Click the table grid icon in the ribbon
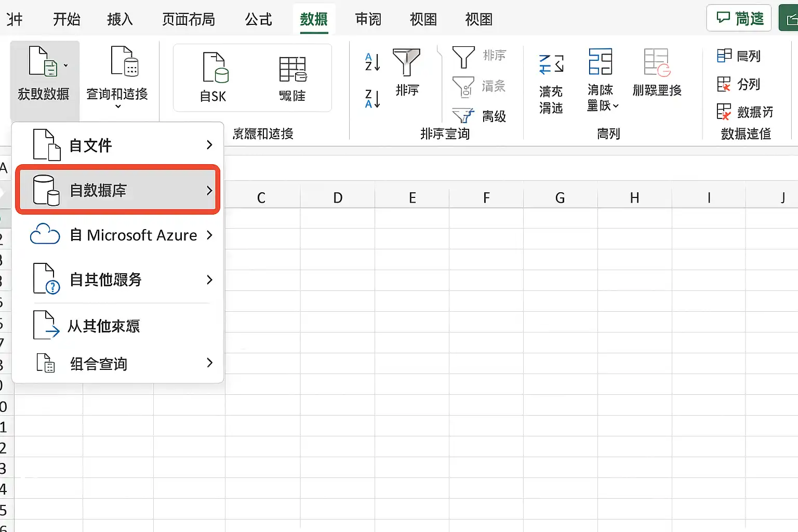The image size is (798, 532). 293,69
